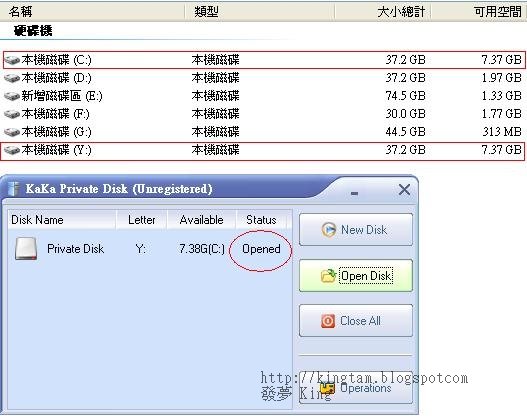527x419 pixels.
Task: Close the KaKa Private Disk window
Action: [404, 190]
